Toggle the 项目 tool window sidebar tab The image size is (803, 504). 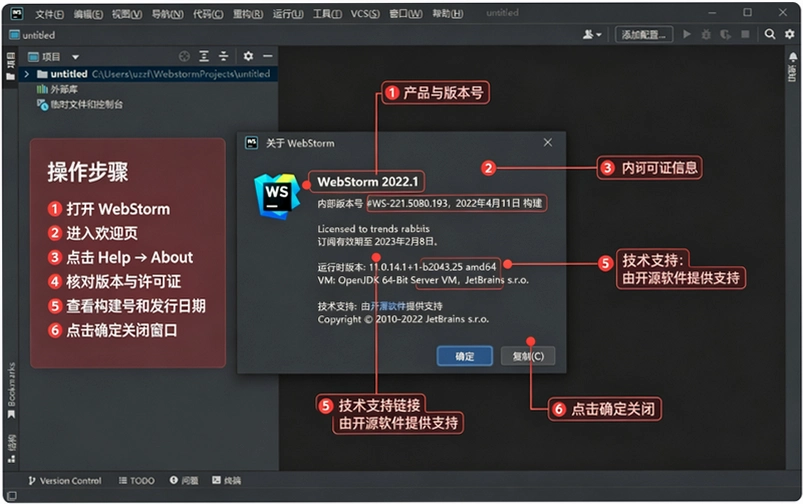pos(10,66)
